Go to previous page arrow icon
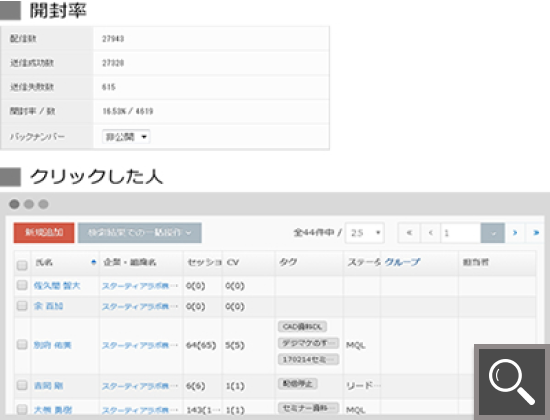The image size is (550, 420). click(431, 233)
